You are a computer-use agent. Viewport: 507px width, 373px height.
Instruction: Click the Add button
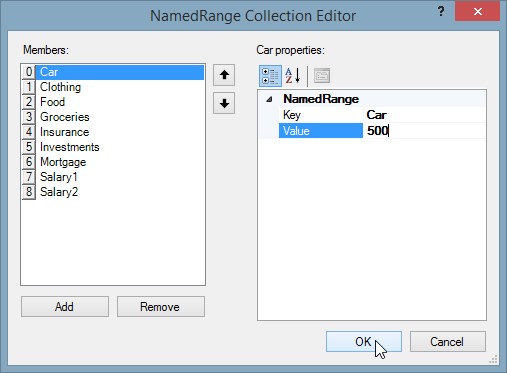pyautogui.click(x=65, y=307)
